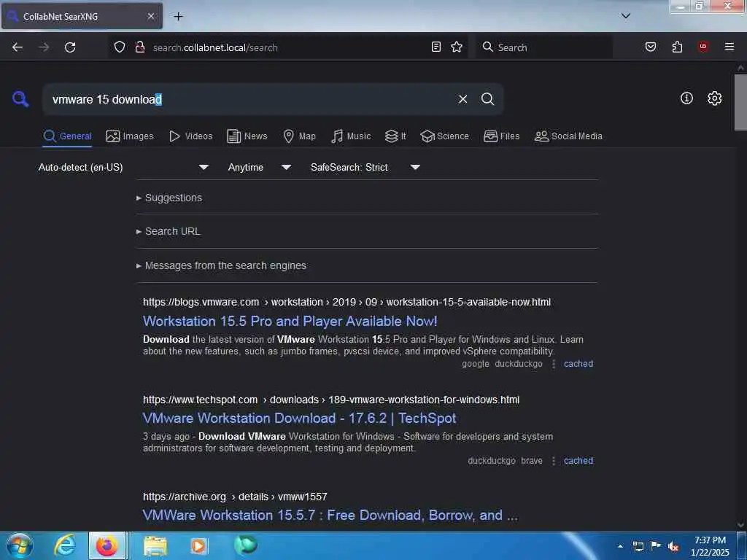
Task: Click the page vertical scrollbar thumb
Action: (x=740, y=102)
